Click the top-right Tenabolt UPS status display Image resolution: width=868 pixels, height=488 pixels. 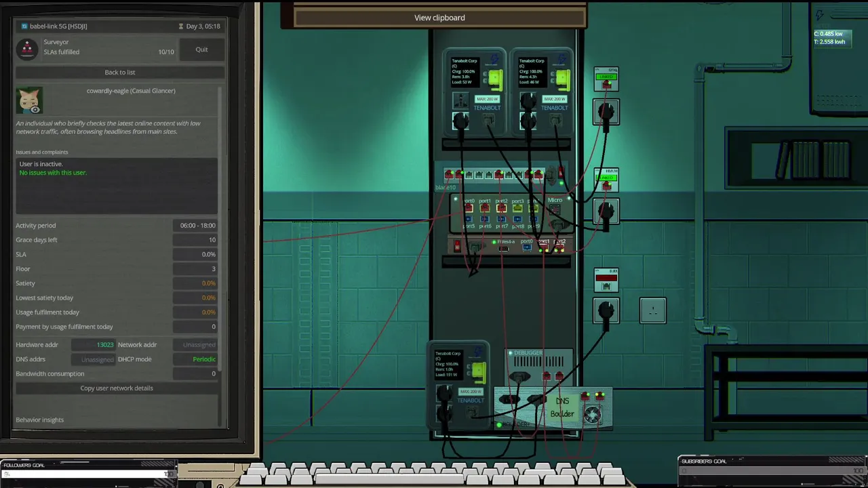[x=533, y=73]
